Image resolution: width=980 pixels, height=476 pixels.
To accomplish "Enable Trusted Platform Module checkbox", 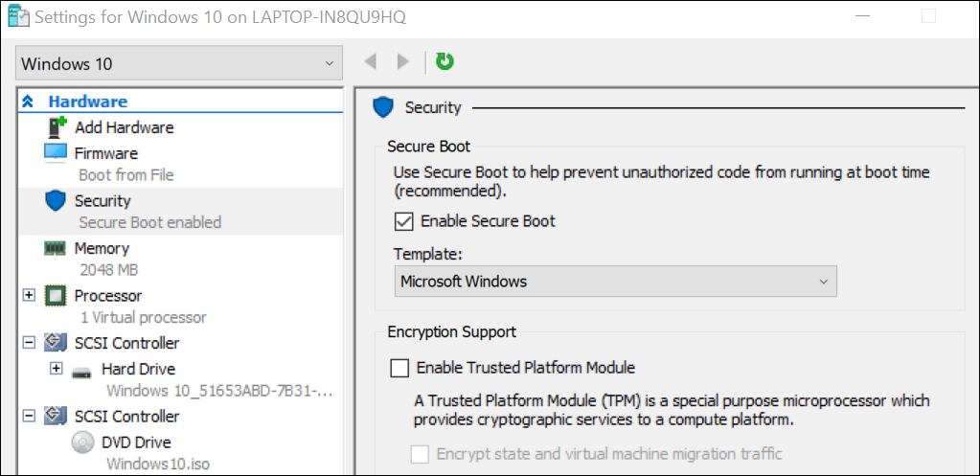I will (x=399, y=368).
